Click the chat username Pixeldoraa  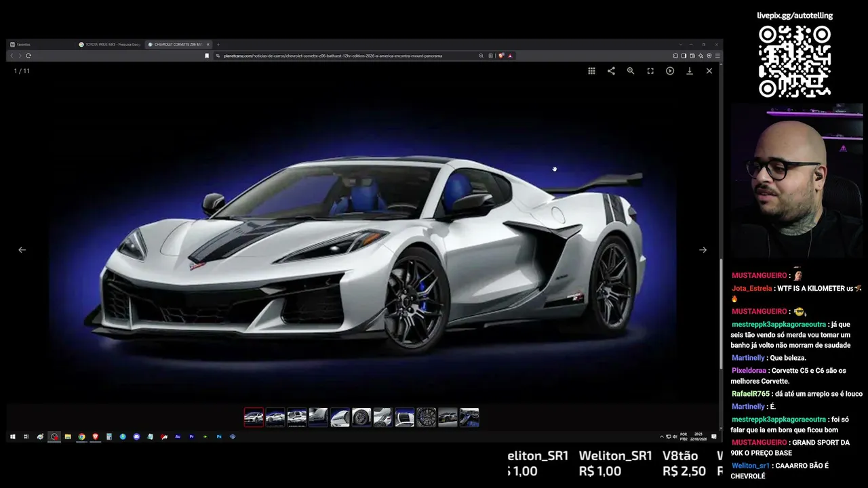(x=749, y=371)
